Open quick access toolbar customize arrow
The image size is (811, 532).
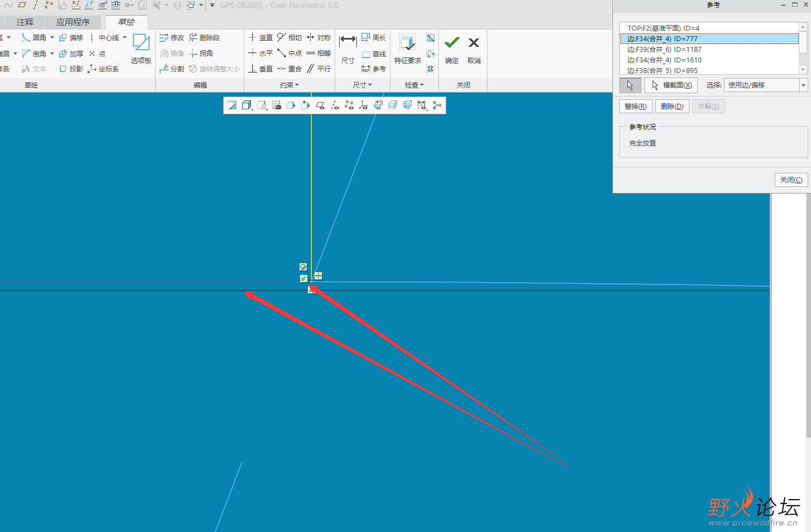click(212, 6)
